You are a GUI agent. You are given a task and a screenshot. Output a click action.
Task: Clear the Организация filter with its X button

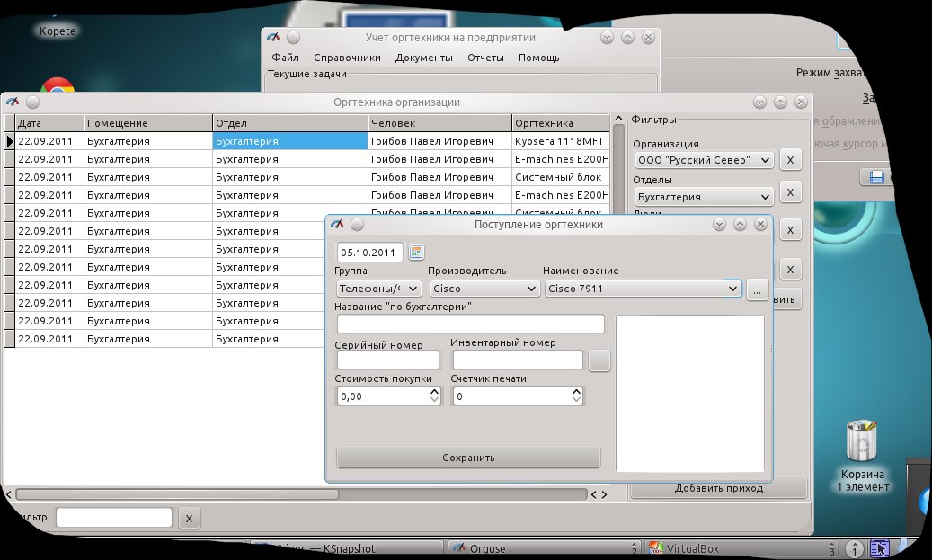(x=790, y=160)
